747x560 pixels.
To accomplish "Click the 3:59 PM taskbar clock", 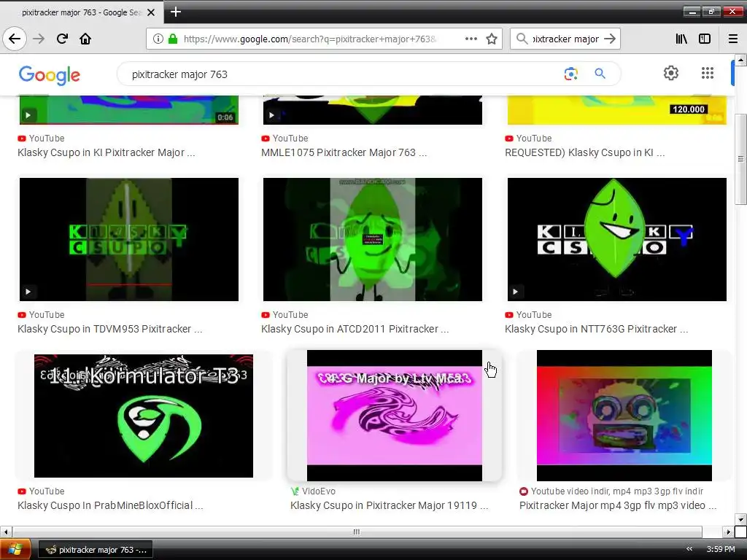I will click(x=721, y=549).
